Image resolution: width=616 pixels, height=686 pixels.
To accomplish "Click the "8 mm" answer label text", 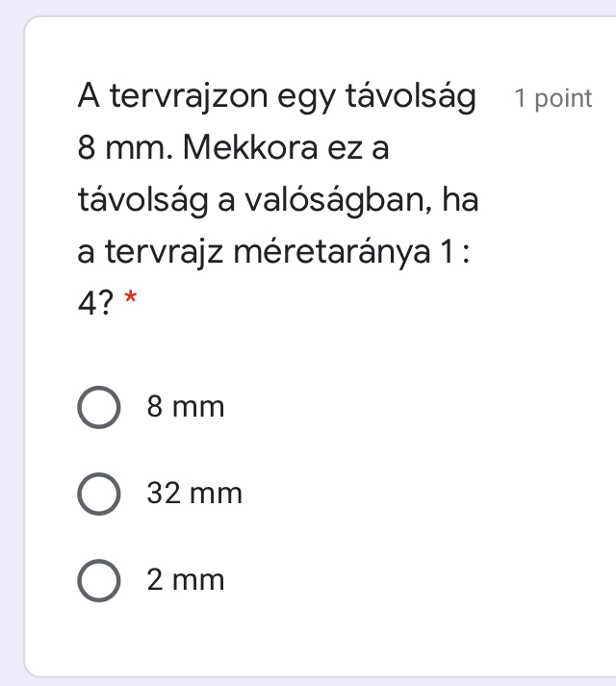I will (186, 408).
